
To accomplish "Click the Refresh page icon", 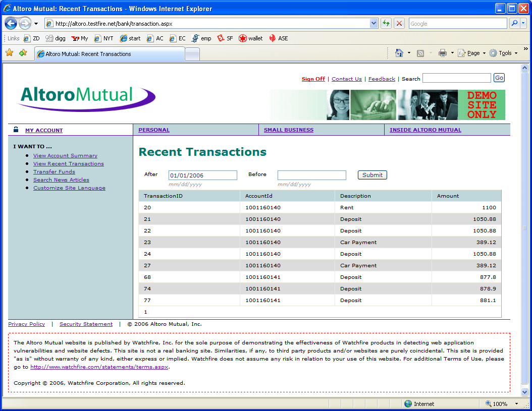I will click(x=386, y=23).
